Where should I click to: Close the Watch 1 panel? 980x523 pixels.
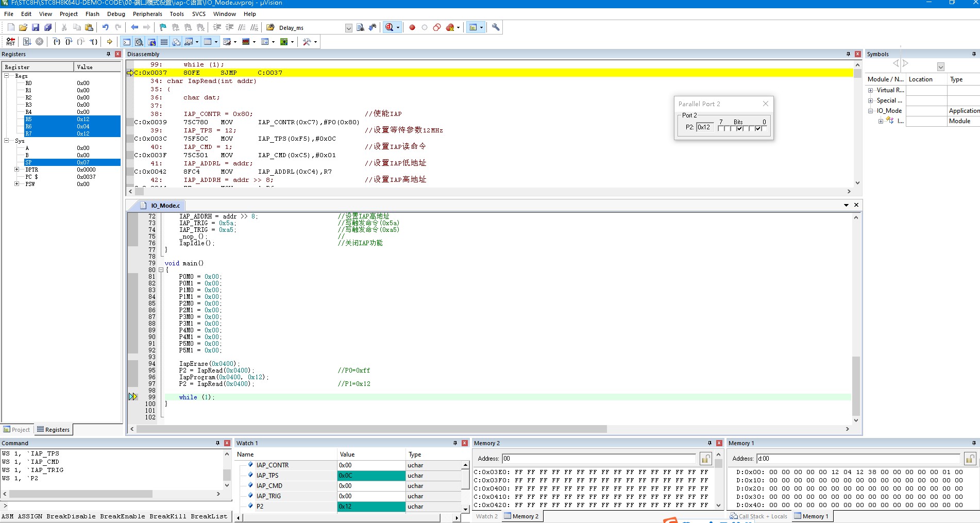(x=465, y=443)
